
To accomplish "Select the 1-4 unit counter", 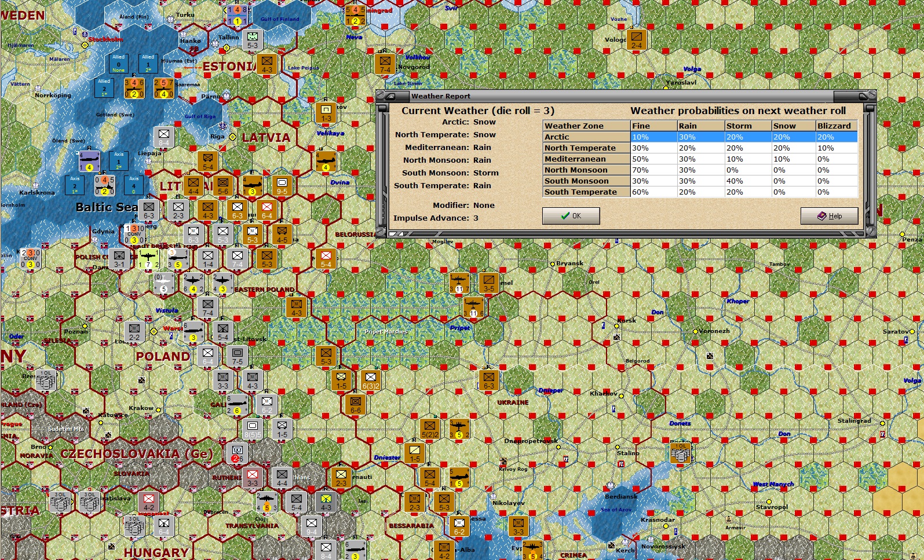I will pyautogui.click(x=208, y=259).
